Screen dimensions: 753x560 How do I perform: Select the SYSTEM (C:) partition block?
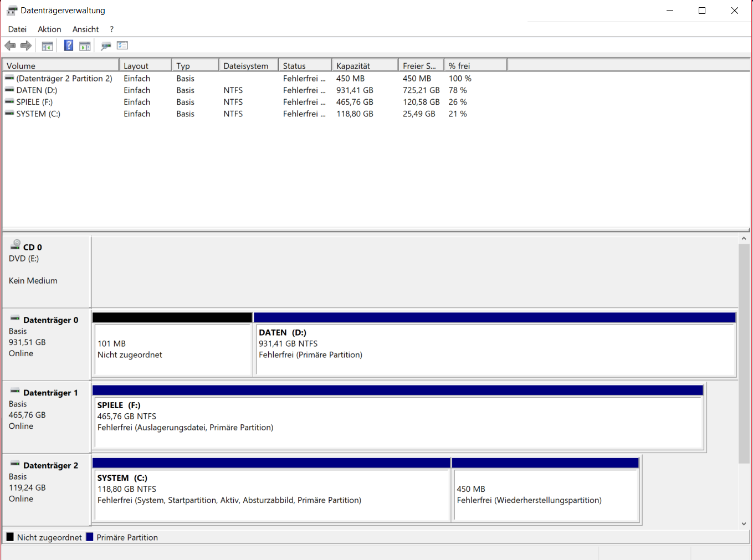tap(272, 490)
